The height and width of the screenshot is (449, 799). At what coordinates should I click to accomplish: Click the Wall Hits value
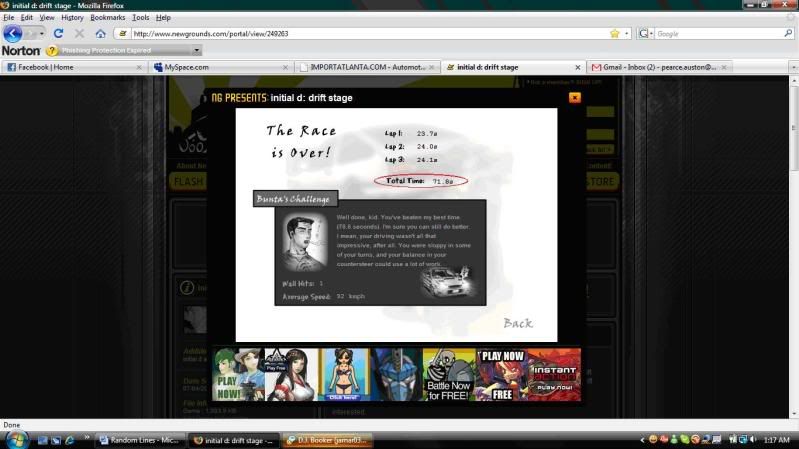coord(321,283)
